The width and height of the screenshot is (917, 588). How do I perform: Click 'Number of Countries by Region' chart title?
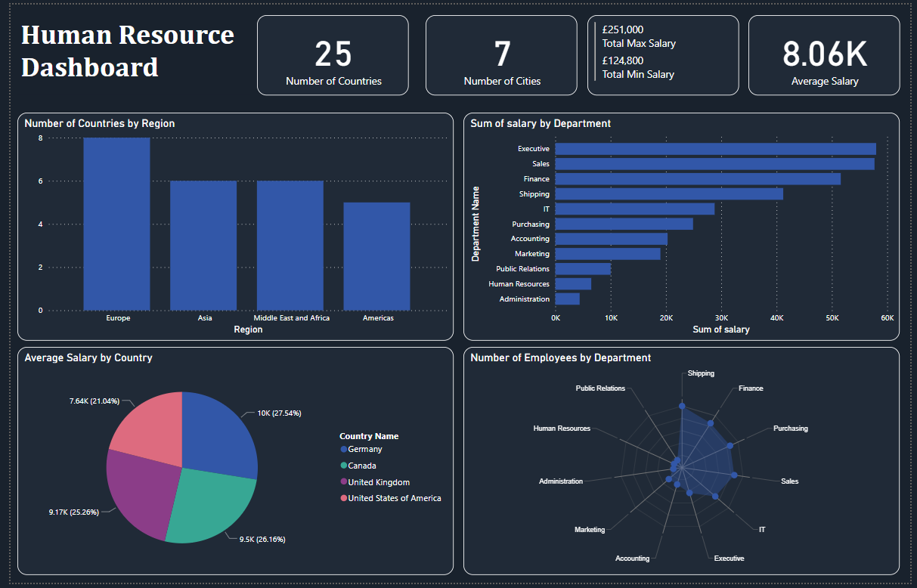click(x=100, y=123)
